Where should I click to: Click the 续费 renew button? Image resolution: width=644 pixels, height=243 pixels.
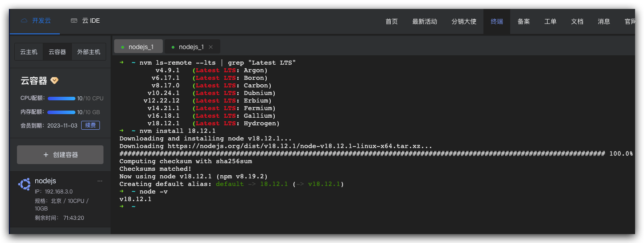pyautogui.click(x=91, y=125)
